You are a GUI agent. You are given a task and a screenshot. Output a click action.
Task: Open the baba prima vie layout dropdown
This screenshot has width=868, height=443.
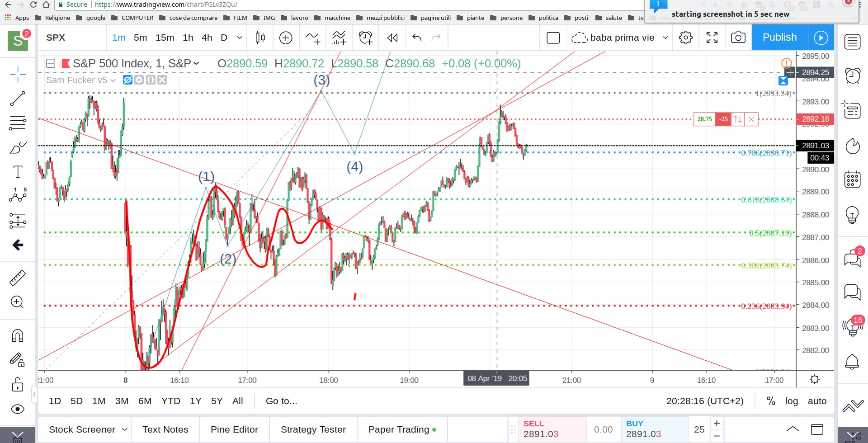[665, 38]
